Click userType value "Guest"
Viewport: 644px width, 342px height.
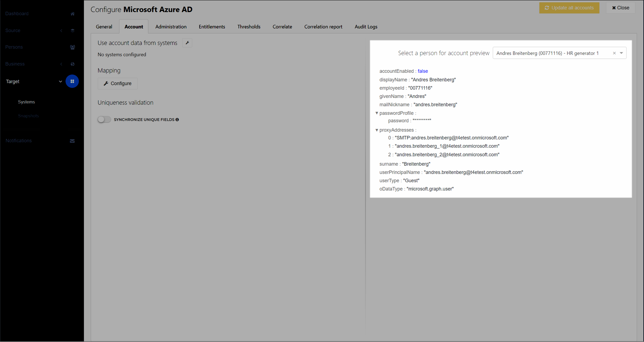click(x=411, y=181)
